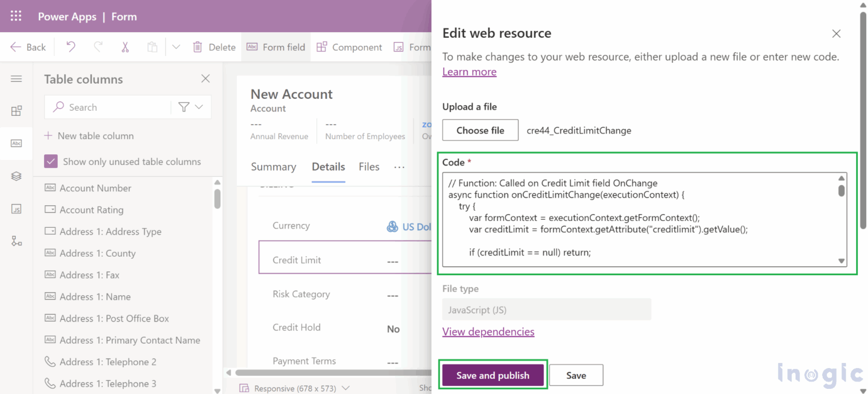Open the clipboard chevron dropdown in toolbar
868x394 pixels.
176,47
